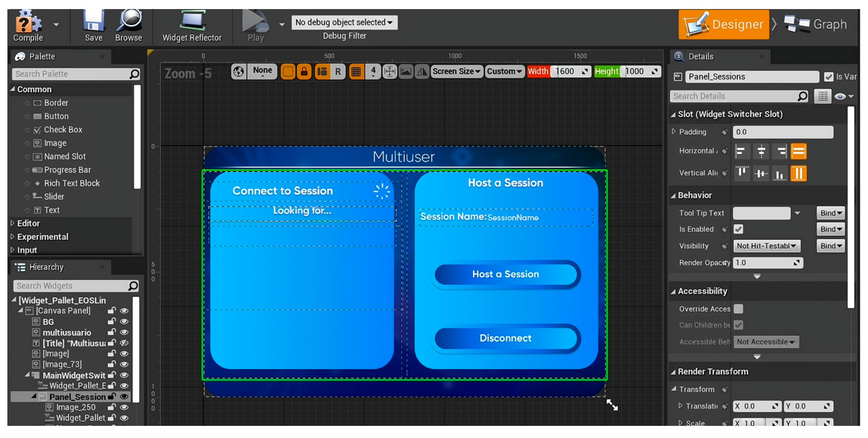Screen dimensions: 868x438
Task: Toggle the orange lock icon in the designer toolbar
Action: [x=304, y=71]
